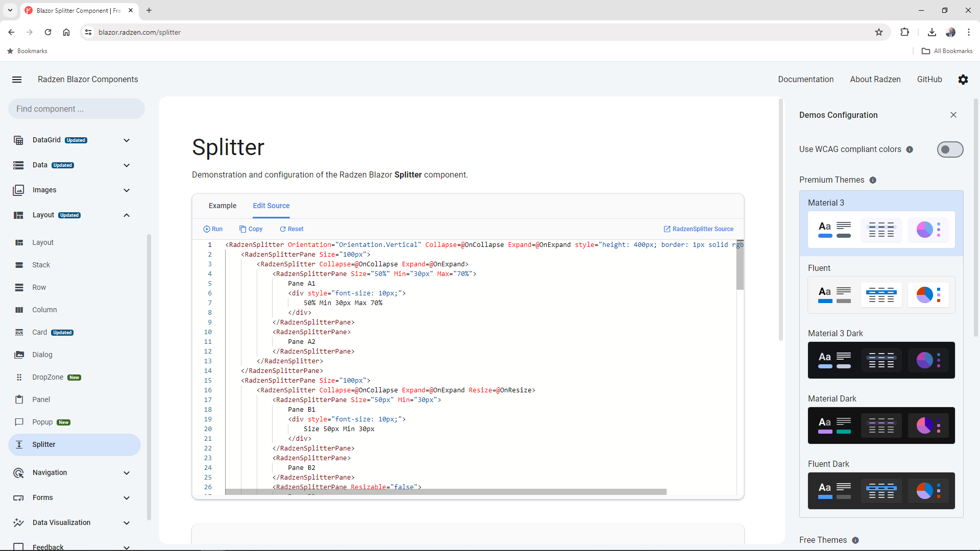Open Splitter item in sidebar
The width and height of the screenshot is (980, 551).
(x=75, y=445)
